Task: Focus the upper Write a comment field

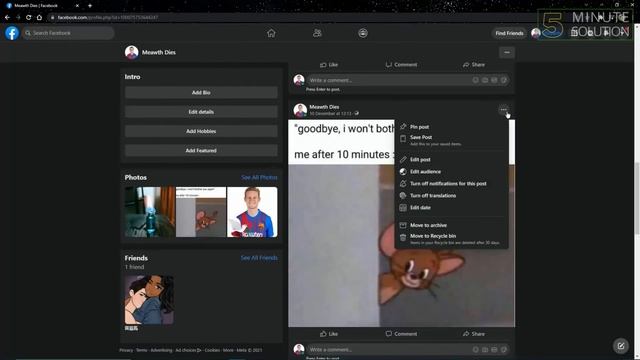Action: (408, 80)
